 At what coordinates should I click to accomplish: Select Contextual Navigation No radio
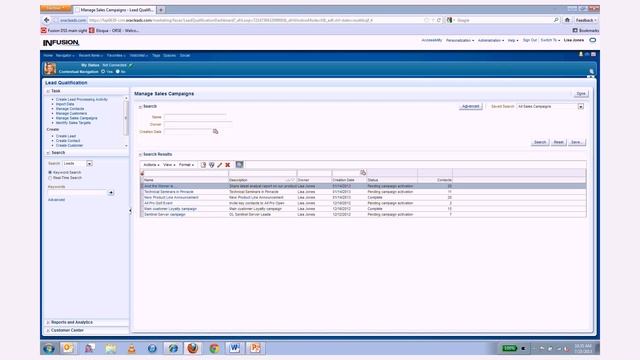point(118,71)
